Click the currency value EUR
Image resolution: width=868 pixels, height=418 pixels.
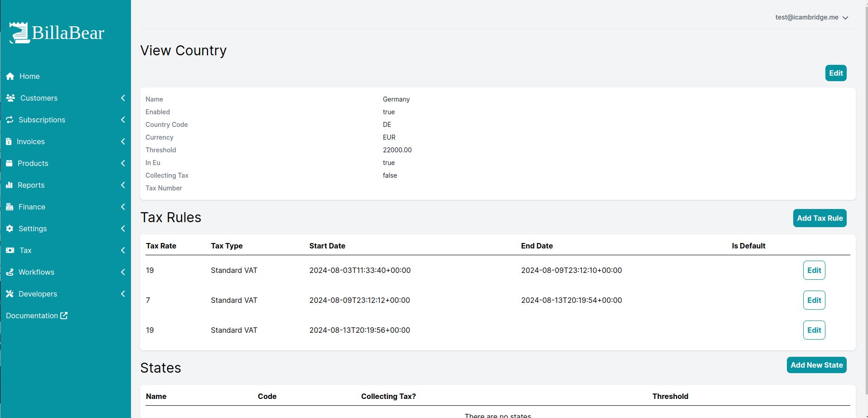389,137
